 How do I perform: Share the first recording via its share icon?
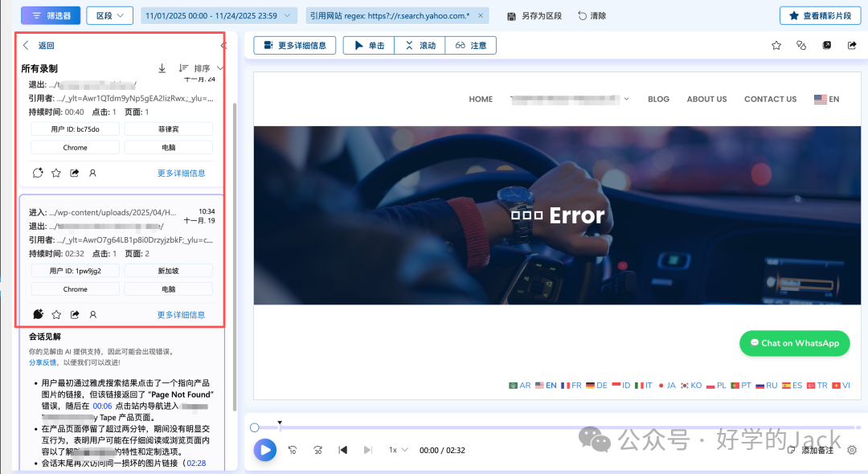pyautogui.click(x=75, y=173)
